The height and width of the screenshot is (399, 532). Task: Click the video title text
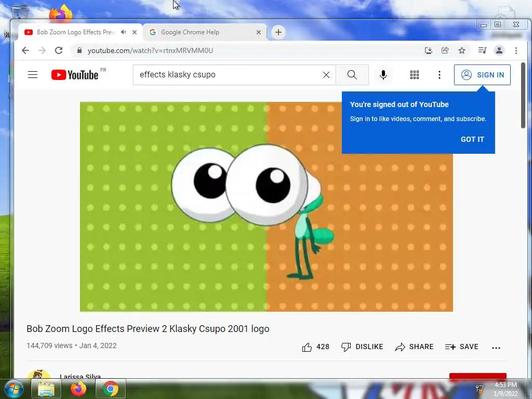coord(148,329)
